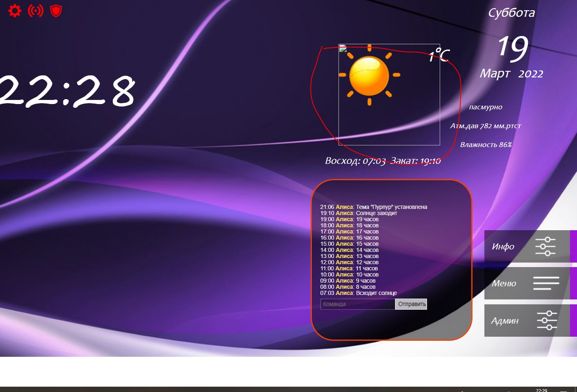577x392 pixels.
Task: Click the hamburger lines icon on Меню button
Action: tap(546, 283)
